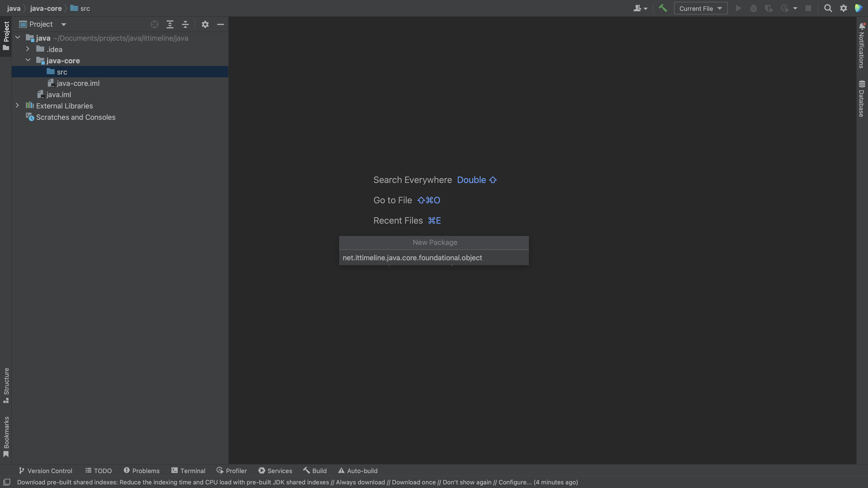Click Download once in the status bar
This screenshot has height=488, width=868.
pyautogui.click(x=414, y=482)
